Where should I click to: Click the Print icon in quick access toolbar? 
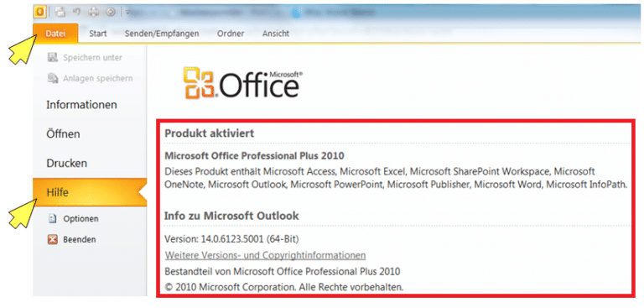tap(94, 13)
